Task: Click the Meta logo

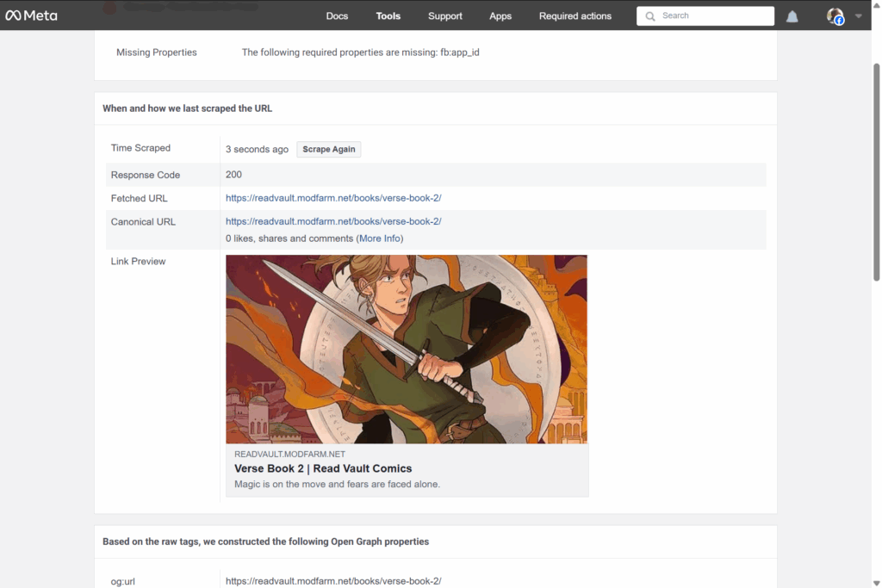Action: click(x=31, y=15)
